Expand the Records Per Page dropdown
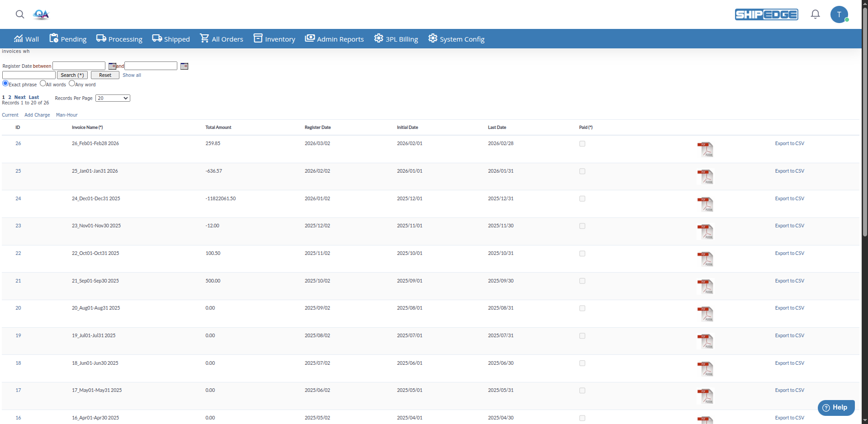Viewport: 868px width, 424px height. coord(113,98)
